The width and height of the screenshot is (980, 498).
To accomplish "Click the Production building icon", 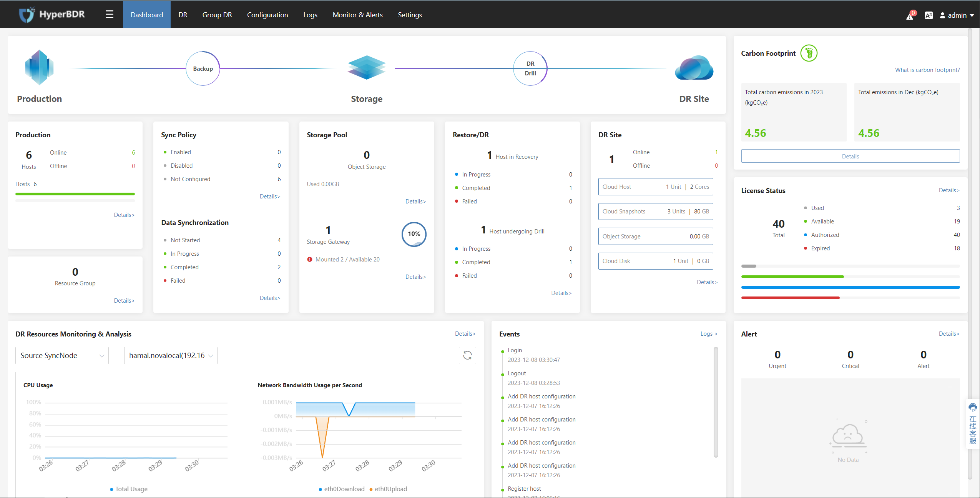I will 39,68.
